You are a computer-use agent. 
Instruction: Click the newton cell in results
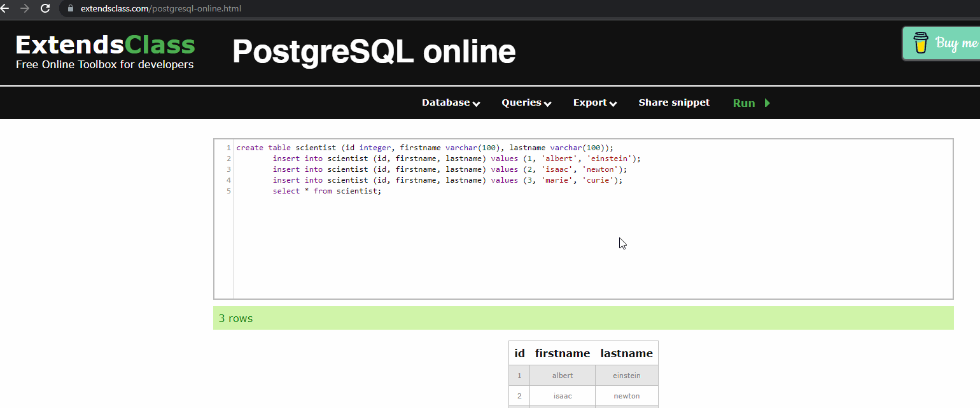627,396
